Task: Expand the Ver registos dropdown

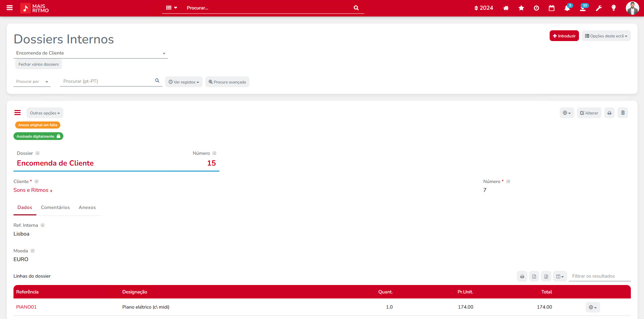Action: pyautogui.click(x=184, y=82)
